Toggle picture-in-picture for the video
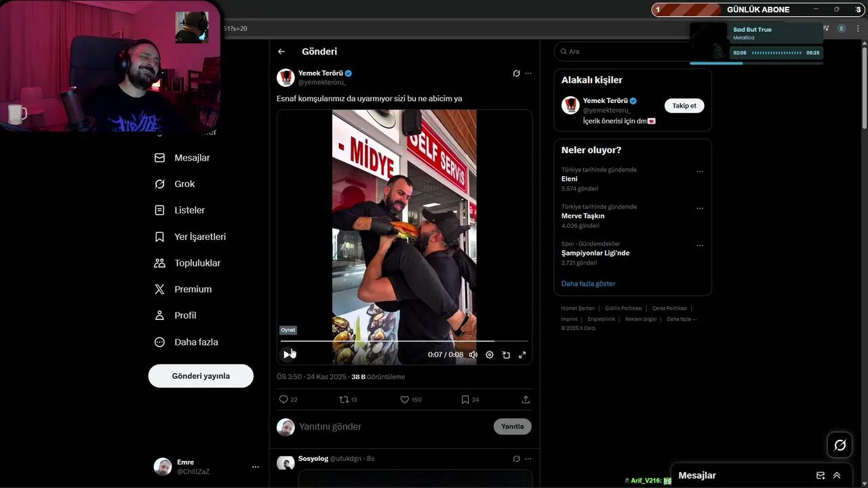 tap(506, 354)
